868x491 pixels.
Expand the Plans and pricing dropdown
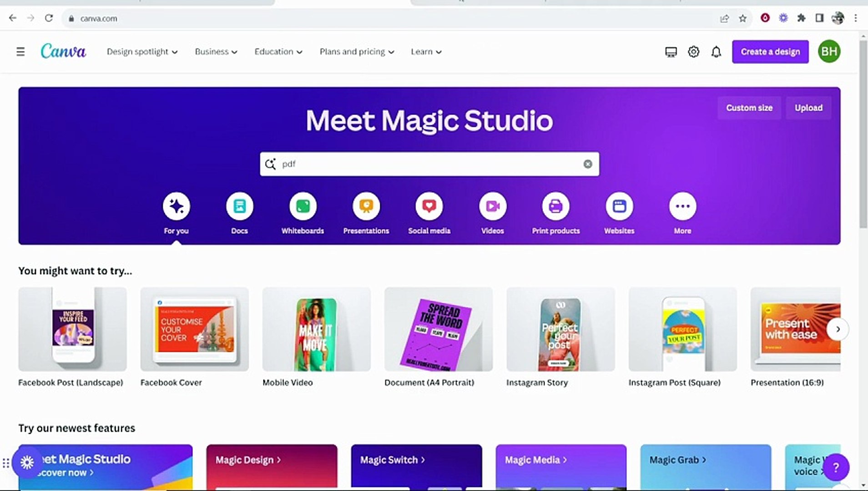coord(356,51)
